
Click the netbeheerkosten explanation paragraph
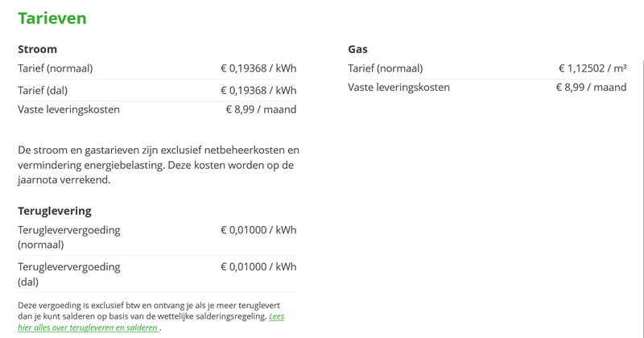(158, 165)
